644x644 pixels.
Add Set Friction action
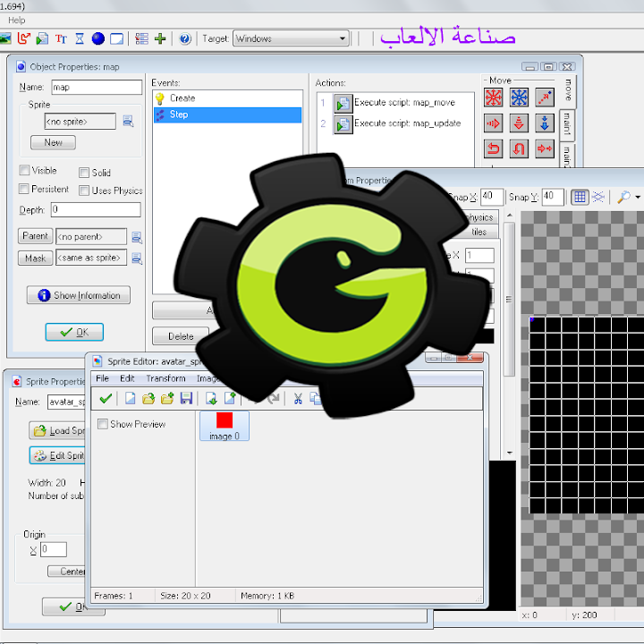(x=545, y=148)
